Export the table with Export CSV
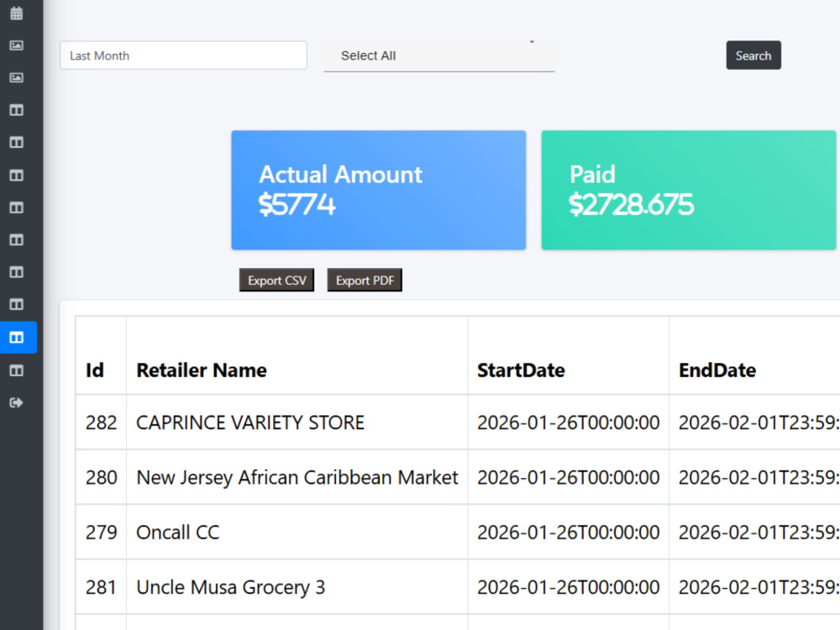The height and width of the screenshot is (630, 840). point(276,281)
